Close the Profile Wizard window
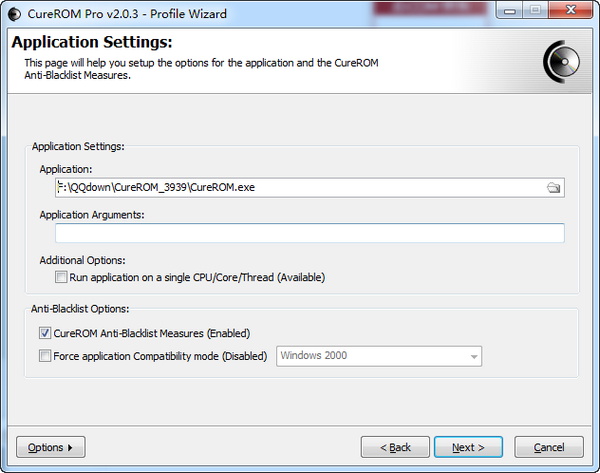 pos(570,10)
